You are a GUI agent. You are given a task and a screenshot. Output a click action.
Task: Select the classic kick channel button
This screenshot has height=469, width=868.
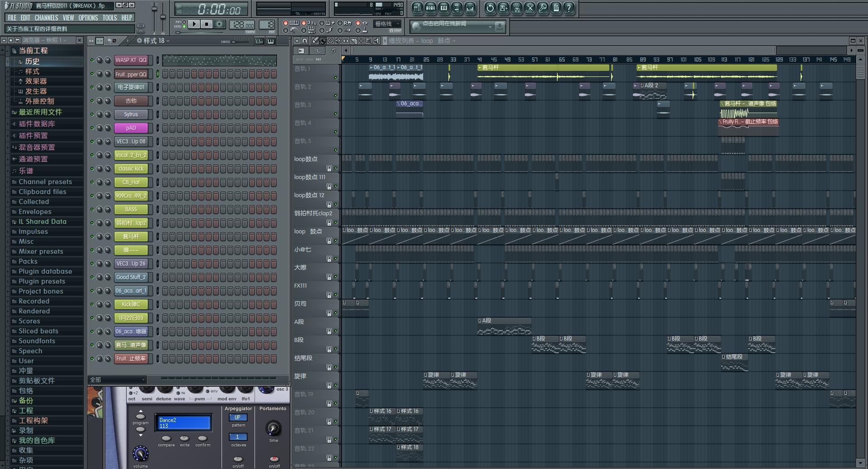click(x=131, y=169)
